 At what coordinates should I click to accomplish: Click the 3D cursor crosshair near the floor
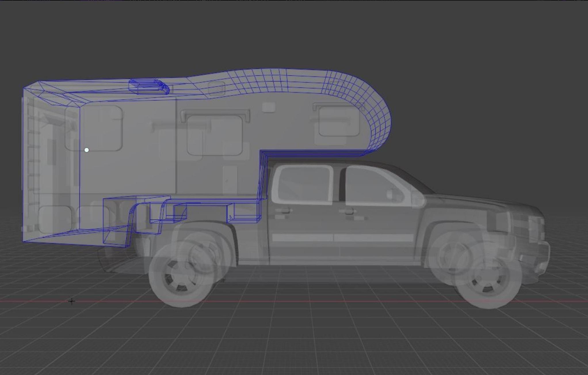click(x=71, y=301)
